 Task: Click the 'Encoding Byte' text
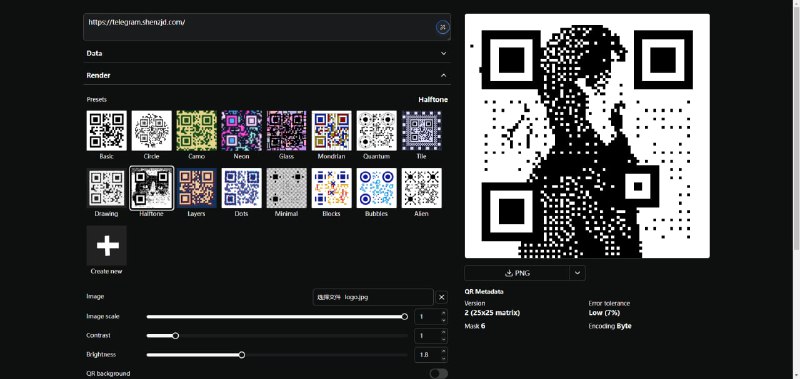610,326
